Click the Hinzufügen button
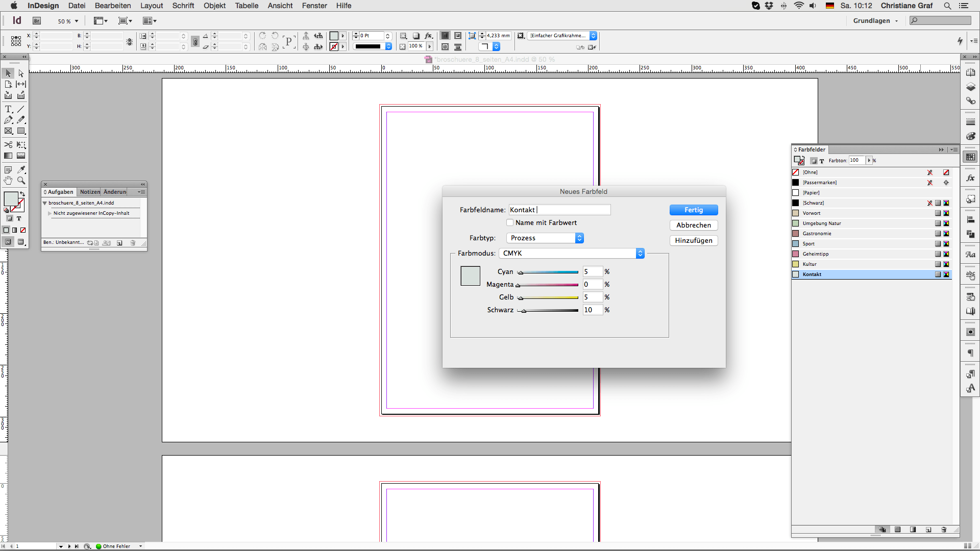The height and width of the screenshot is (551, 980). [693, 241]
